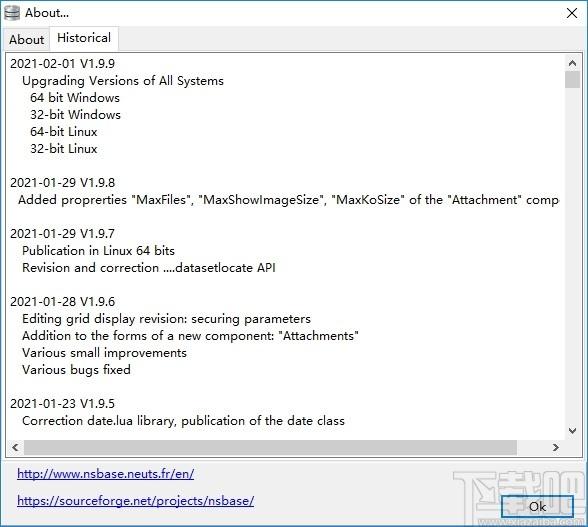Click the horizontal scrollbar thumb
The image size is (588, 527).
(270, 447)
